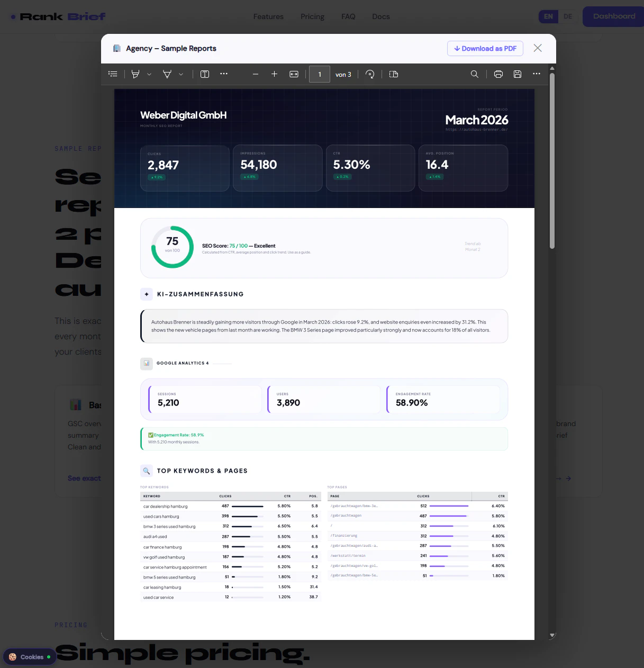
Task: Open the Cookies settings button
Action: tap(30, 657)
